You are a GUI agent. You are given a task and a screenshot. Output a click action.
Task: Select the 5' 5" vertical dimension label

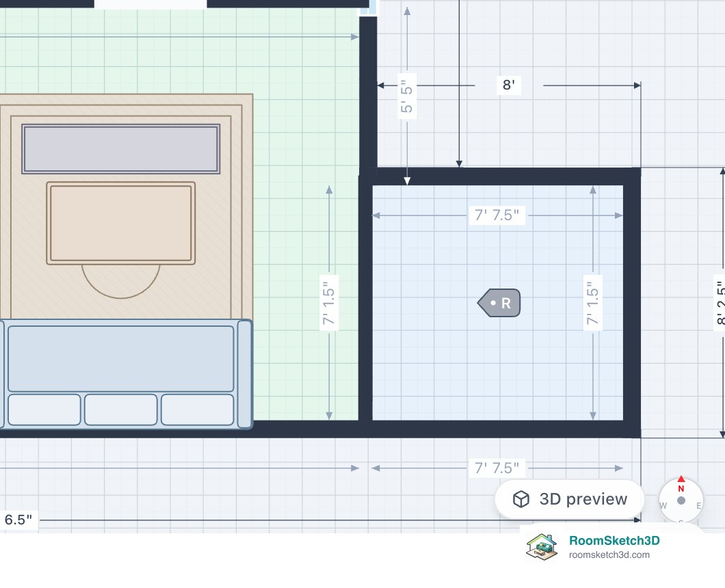click(406, 96)
